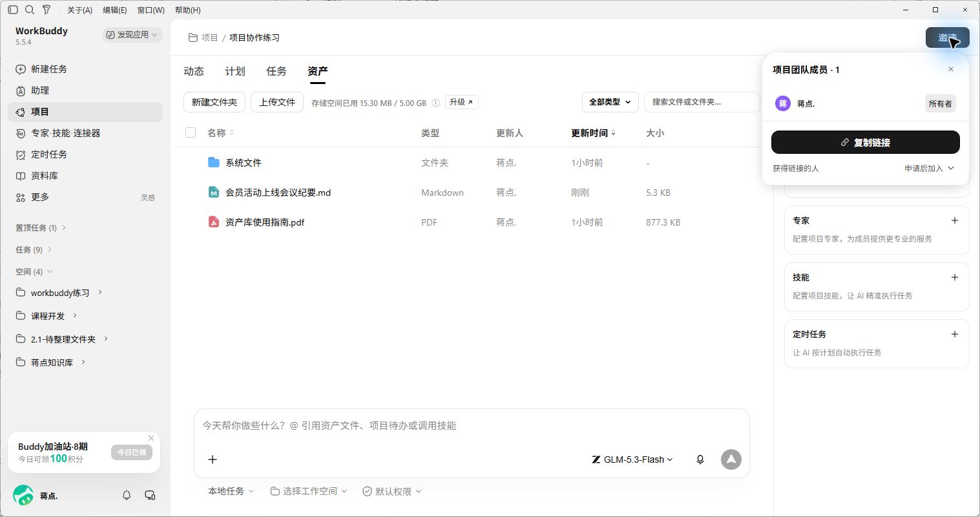
Task: Open the 默认权限 dropdown
Action: tap(392, 491)
